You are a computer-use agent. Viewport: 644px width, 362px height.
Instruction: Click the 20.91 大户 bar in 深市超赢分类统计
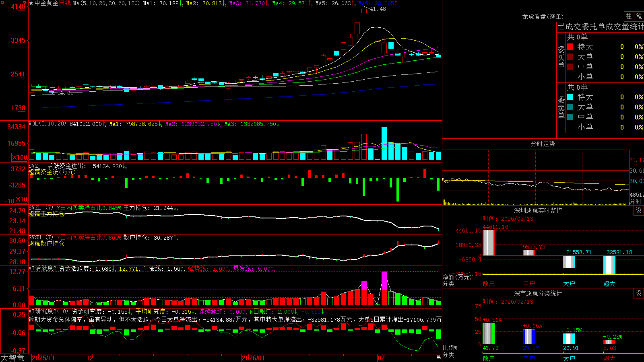tap(569, 339)
